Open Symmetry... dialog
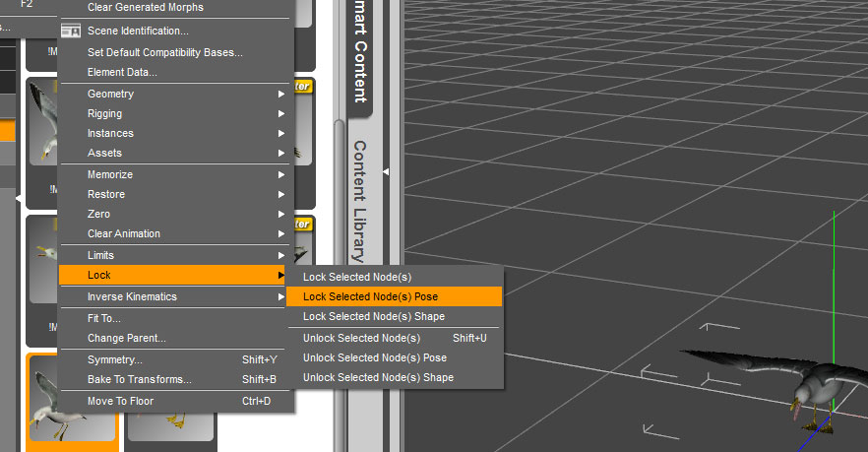The height and width of the screenshot is (452, 868). [x=174, y=360]
